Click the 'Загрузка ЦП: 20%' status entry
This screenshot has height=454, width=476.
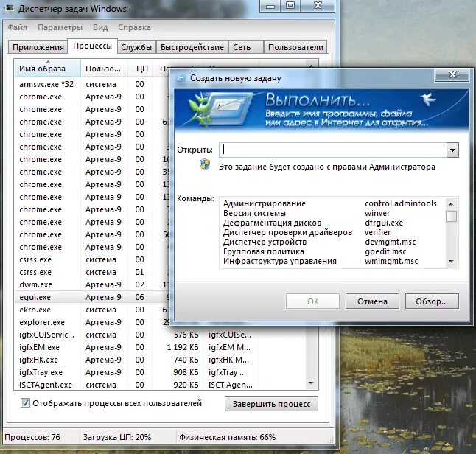coord(117,437)
